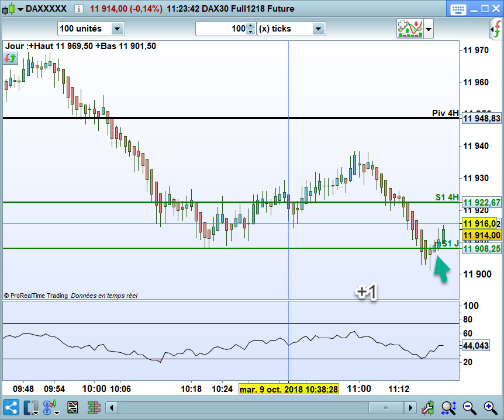Viewport: 504px width, 420px height.
Task: Click the RSI scale 20 label
Action: (468, 362)
